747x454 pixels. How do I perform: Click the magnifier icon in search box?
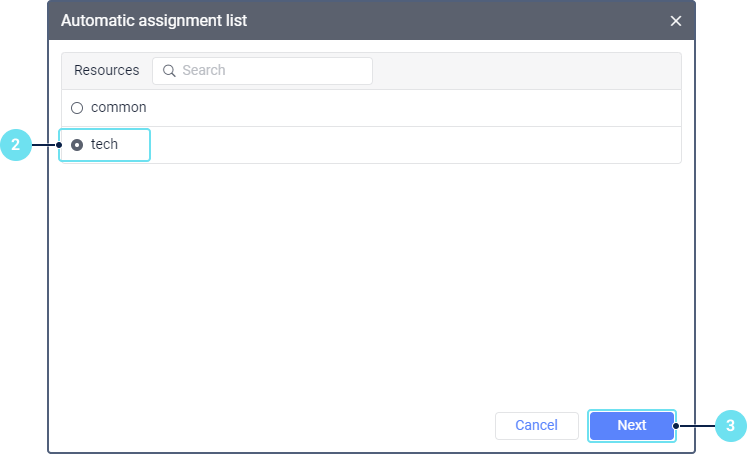tap(169, 71)
